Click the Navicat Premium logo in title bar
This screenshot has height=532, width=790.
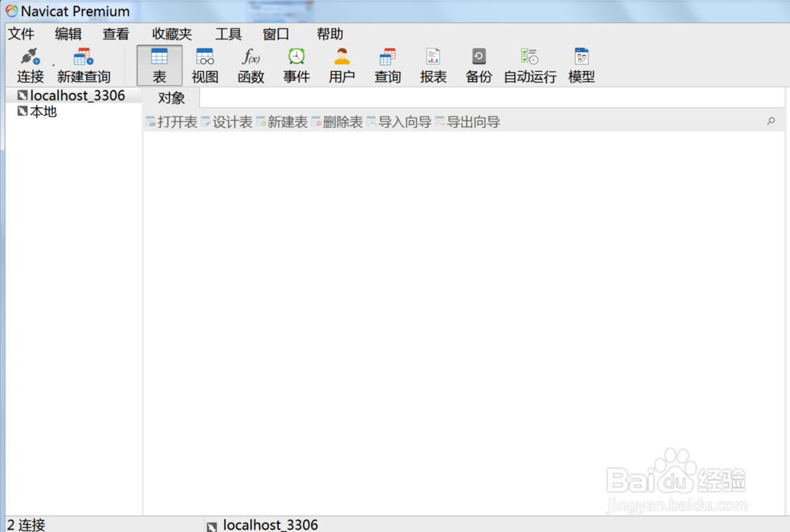(x=12, y=11)
